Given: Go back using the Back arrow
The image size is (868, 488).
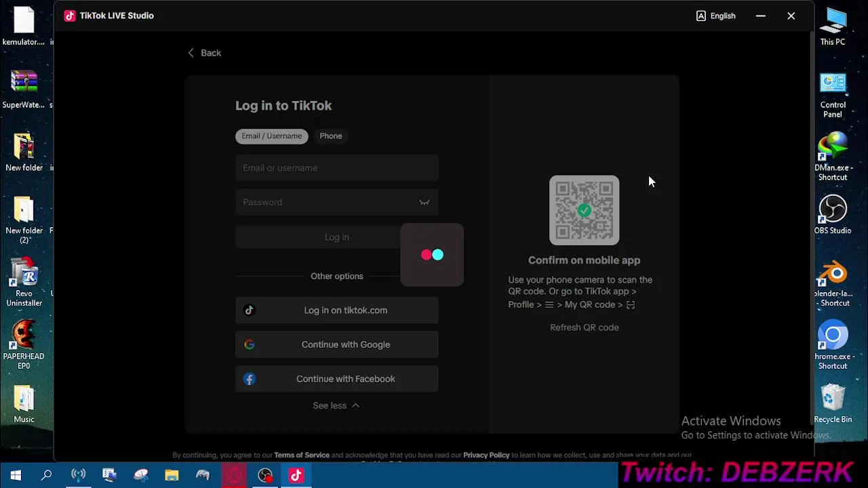Looking at the screenshot, I should [x=204, y=53].
